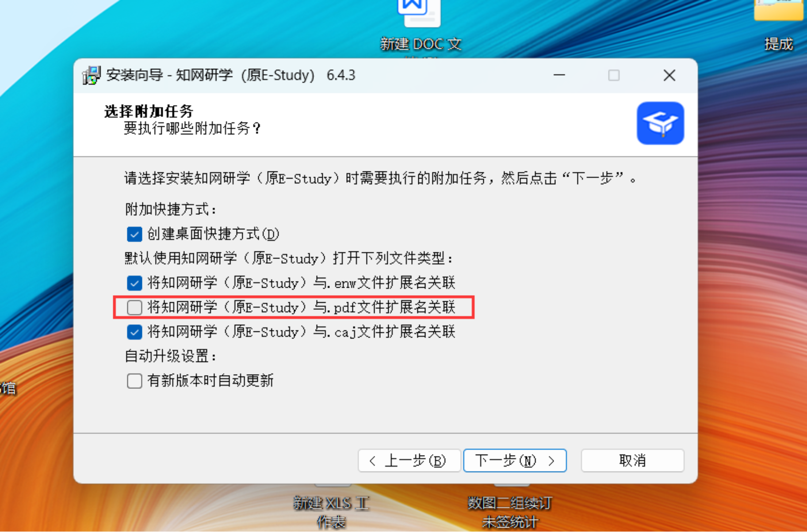Close the 安装向导 window
This screenshot has height=532, width=807.
coord(669,76)
